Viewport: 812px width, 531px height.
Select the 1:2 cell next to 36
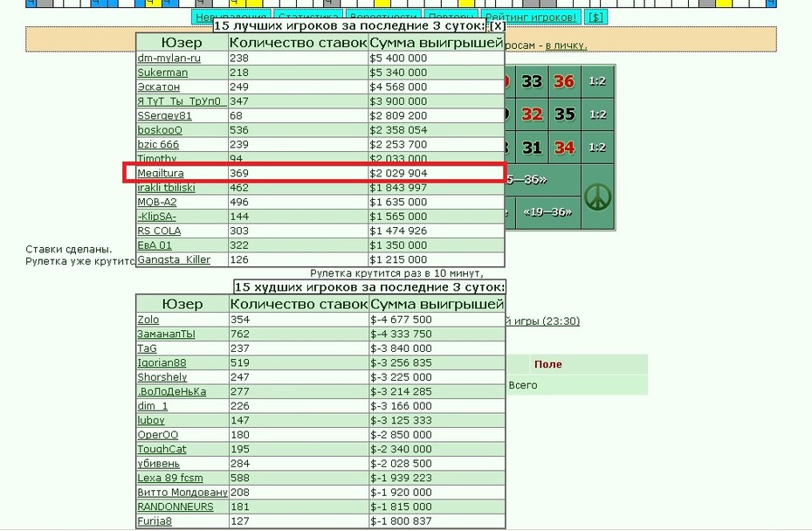[x=597, y=81]
